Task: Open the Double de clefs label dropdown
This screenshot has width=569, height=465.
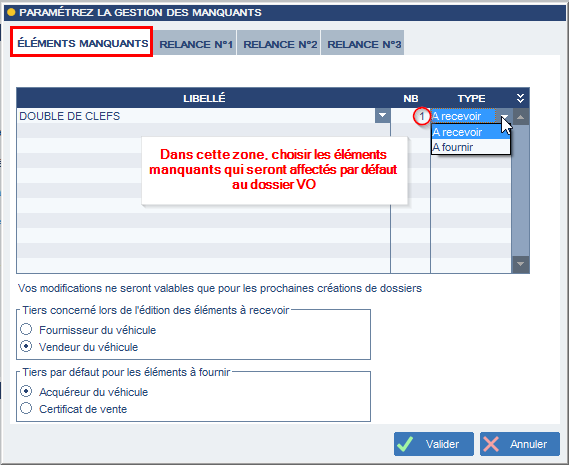Action: [382, 115]
